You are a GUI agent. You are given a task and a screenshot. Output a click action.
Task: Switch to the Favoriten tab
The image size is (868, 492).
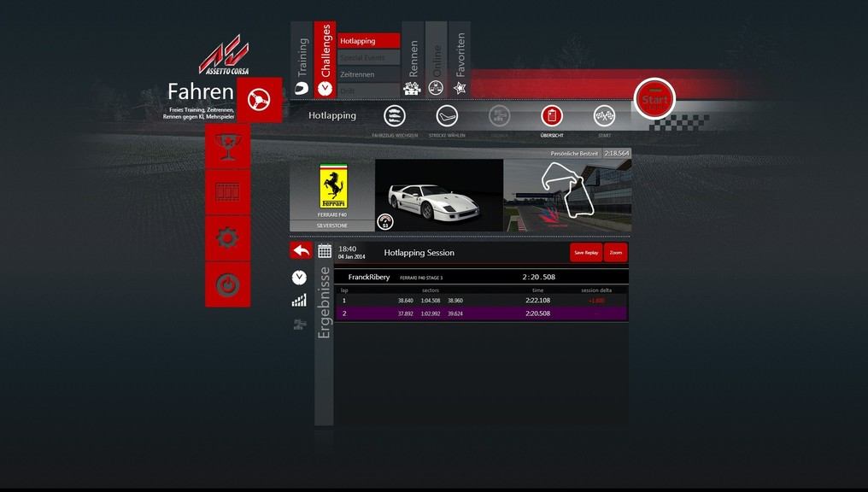point(460,61)
